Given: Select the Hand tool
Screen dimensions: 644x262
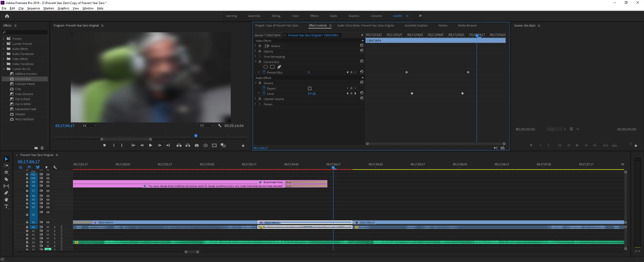Looking at the screenshot, I should pos(6,200).
